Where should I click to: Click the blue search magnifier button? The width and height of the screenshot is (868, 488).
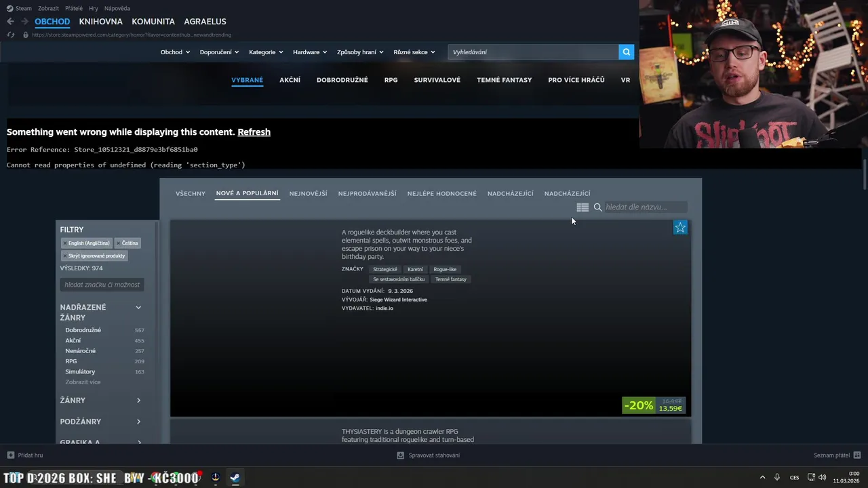click(x=627, y=52)
